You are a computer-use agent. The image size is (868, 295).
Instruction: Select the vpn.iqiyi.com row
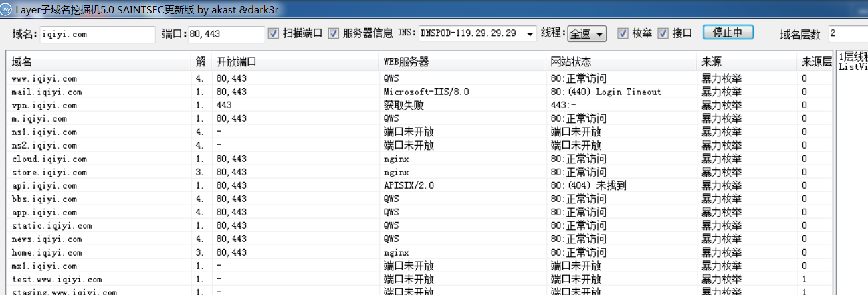coord(419,105)
